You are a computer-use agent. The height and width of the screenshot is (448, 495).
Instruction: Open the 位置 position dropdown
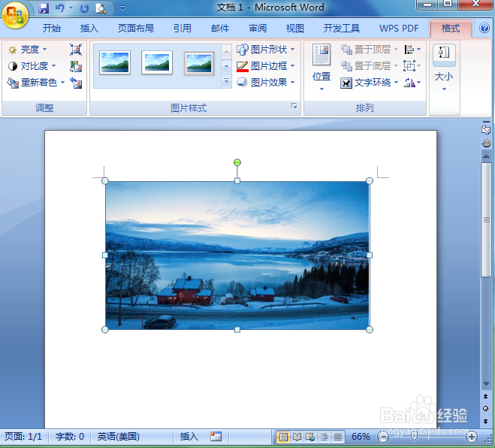point(321,67)
